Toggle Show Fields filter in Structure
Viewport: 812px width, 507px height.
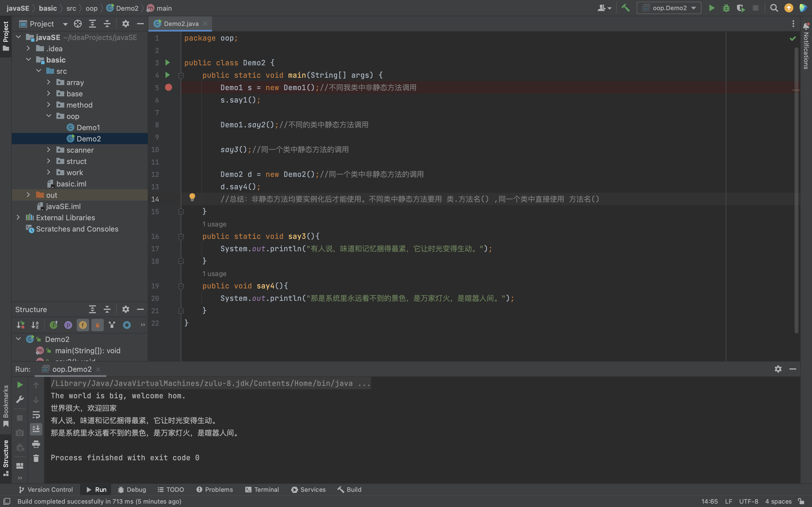point(83,325)
